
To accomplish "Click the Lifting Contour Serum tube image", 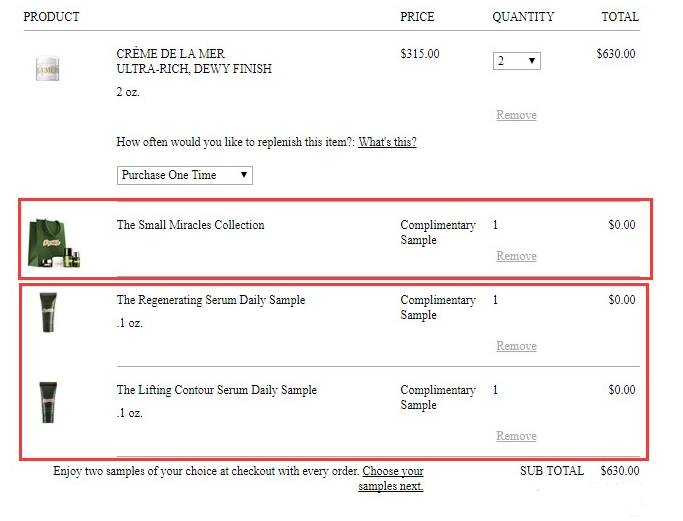I will [48, 403].
